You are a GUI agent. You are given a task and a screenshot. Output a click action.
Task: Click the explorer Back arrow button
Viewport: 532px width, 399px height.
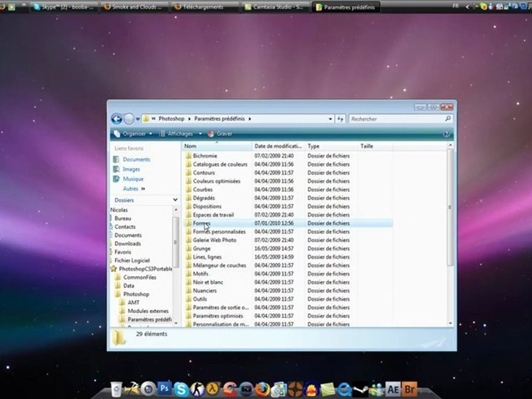[x=116, y=119]
